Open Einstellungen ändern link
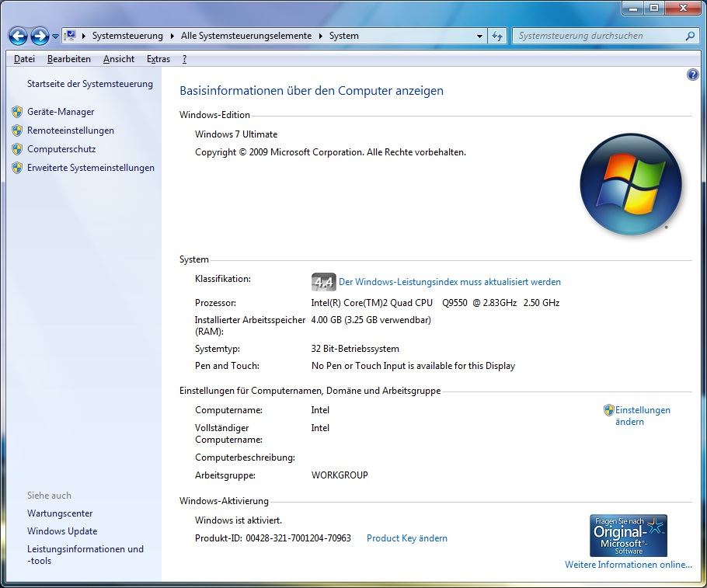The image size is (707, 588). pos(643,416)
